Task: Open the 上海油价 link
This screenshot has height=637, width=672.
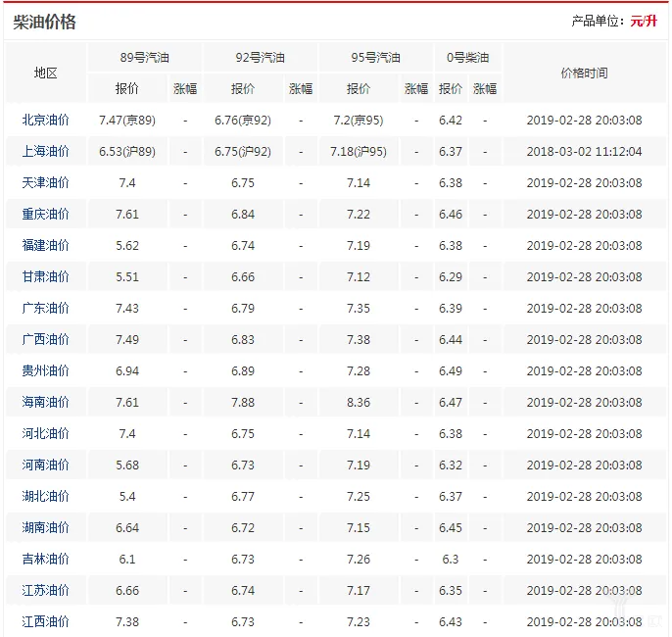Action: pyautogui.click(x=45, y=151)
